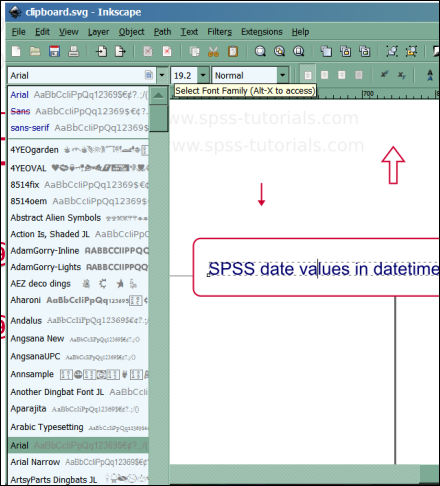440x486 pixels.
Task: Click the Undo icon
Action: (148, 51)
